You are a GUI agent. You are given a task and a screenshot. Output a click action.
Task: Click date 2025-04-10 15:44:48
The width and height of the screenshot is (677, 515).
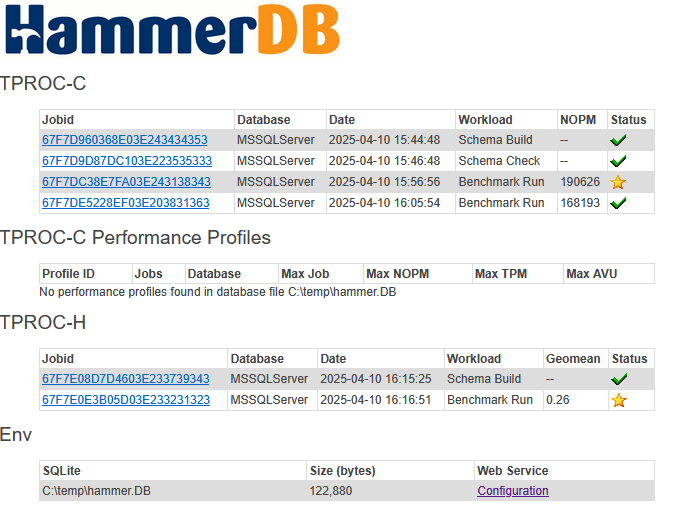[384, 140]
